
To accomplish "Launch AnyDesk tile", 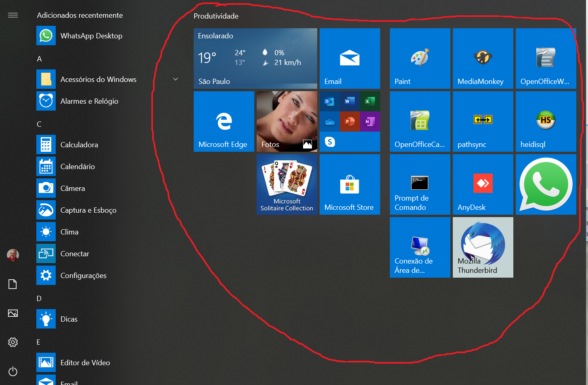I will (483, 184).
